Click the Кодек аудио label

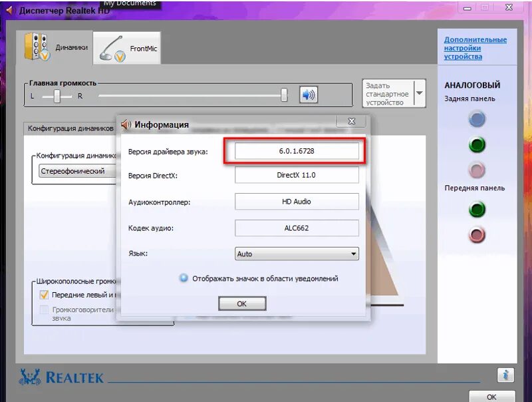coord(151,228)
